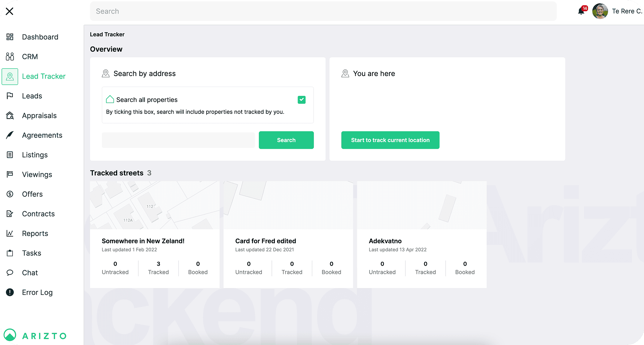Image resolution: width=644 pixels, height=345 pixels.
Task: Click the Tasks clipboard icon
Action: (10, 253)
